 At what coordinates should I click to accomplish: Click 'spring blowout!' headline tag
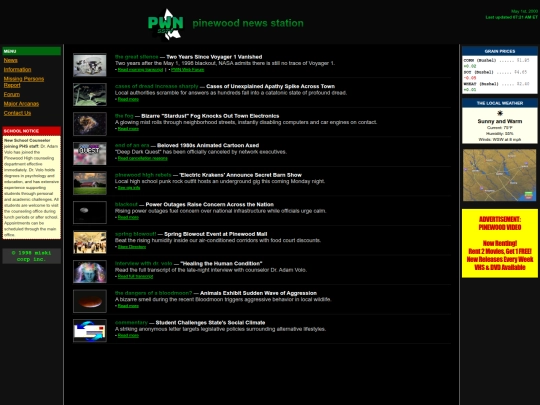(x=135, y=234)
